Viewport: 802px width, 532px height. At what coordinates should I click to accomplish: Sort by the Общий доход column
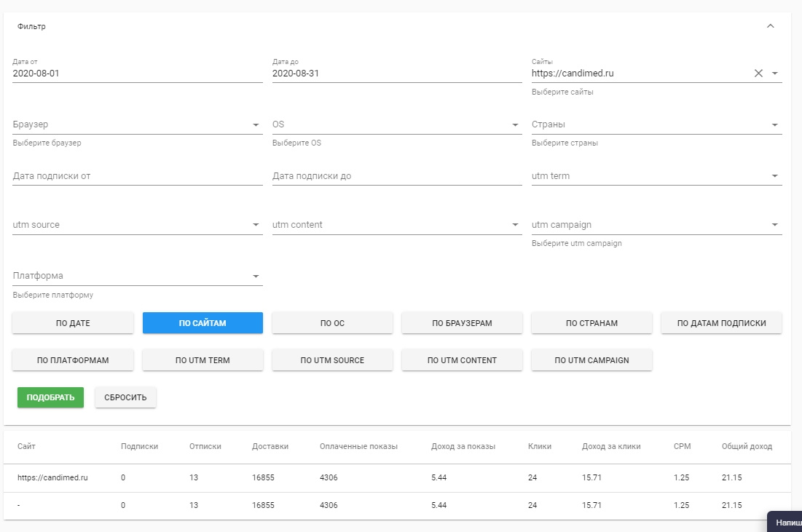pyautogui.click(x=747, y=446)
